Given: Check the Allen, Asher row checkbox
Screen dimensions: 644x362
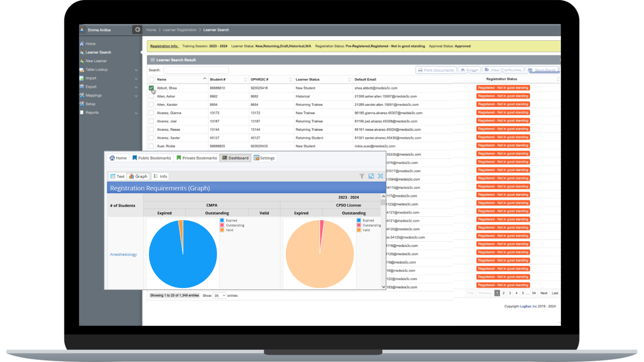Looking at the screenshot, I should [151, 96].
